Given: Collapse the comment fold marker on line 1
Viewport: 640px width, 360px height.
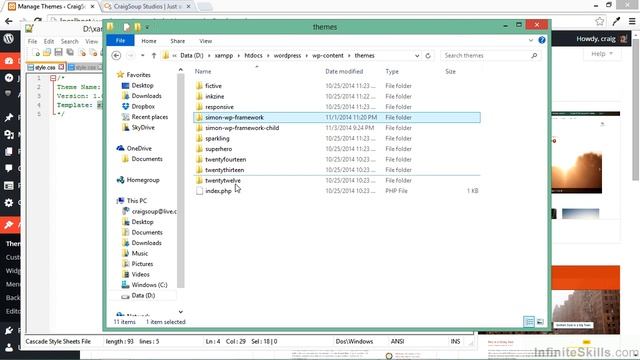Looking at the screenshot, I should (x=53, y=78).
